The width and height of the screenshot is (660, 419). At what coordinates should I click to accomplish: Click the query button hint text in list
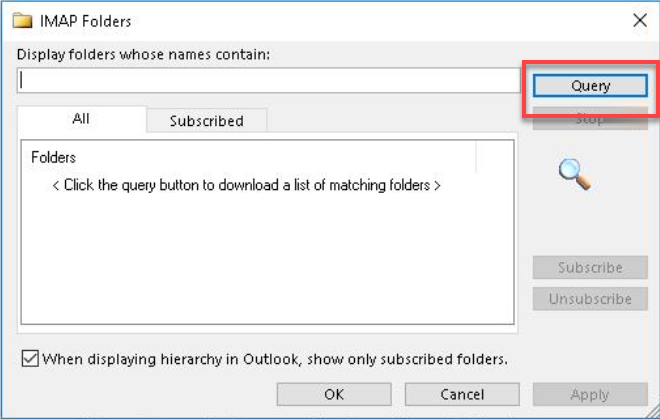[246, 185]
